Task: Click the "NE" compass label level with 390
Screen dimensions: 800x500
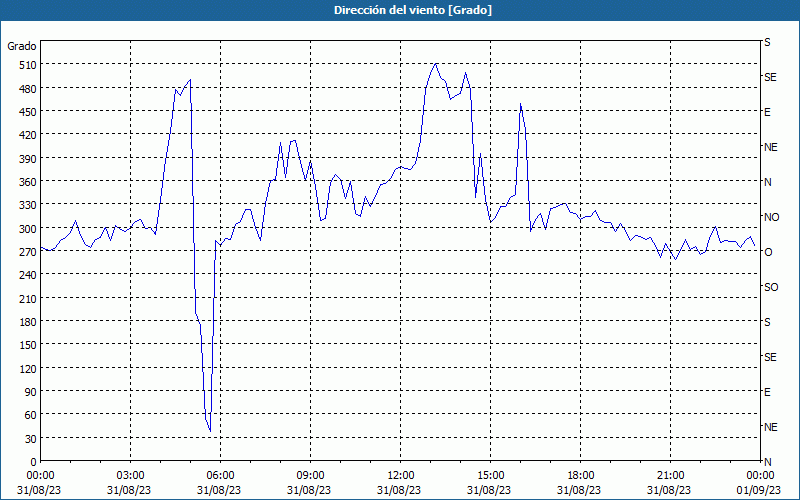Action: (x=770, y=147)
